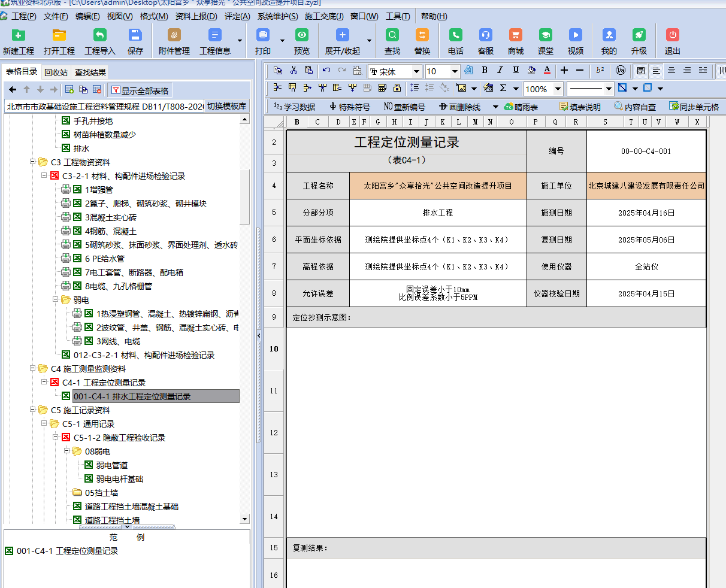Toggle word wrap icon left of alignment buttons
The height and width of the screenshot is (588, 726).
click(641, 71)
